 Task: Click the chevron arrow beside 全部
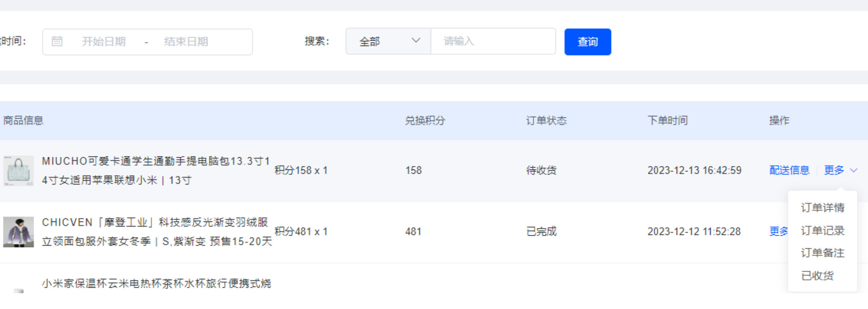tap(416, 41)
